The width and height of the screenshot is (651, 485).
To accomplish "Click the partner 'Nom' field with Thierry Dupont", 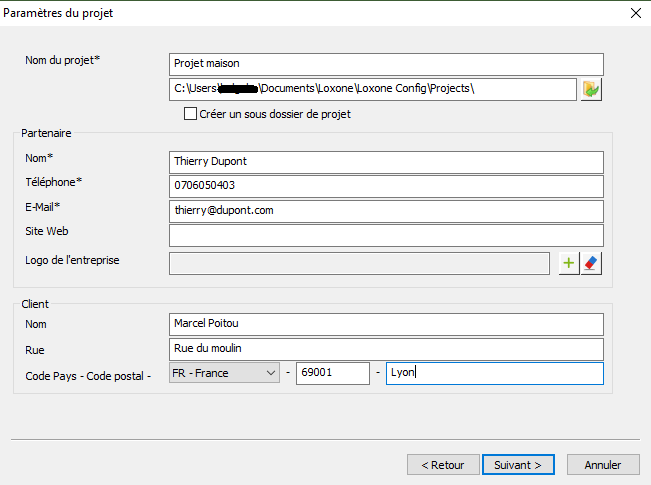I will (386, 161).
